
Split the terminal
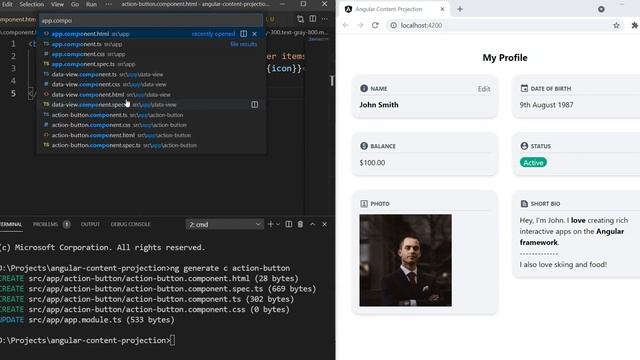[x=289, y=224]
